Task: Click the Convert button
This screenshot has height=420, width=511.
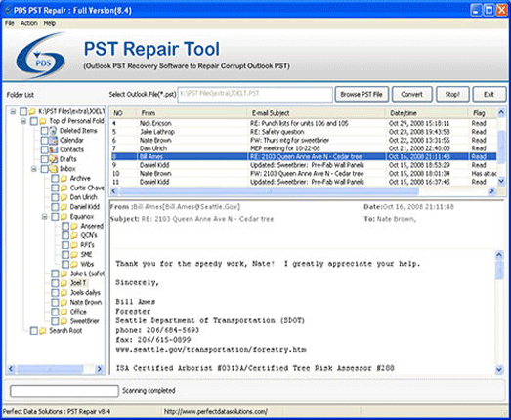Action: tap(412, 94)
